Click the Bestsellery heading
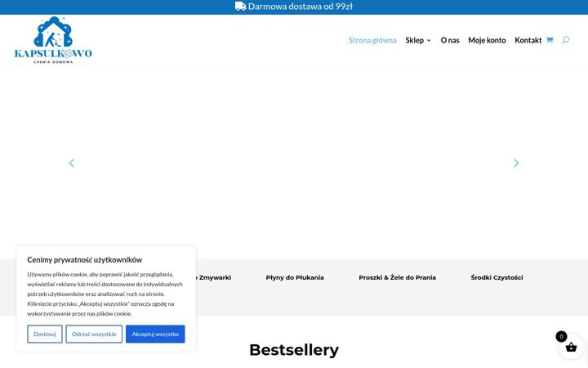 [x=294, y=350]
